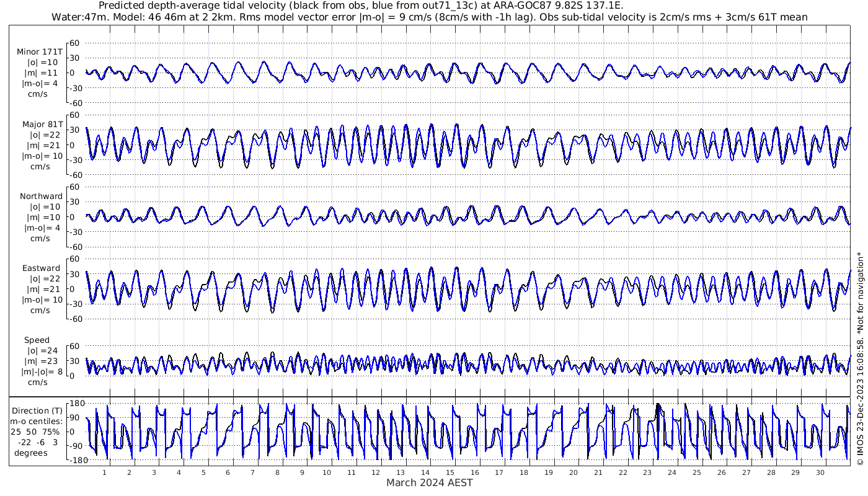
Task: Click the 'Eastward' panel label
Action: coord(42,268)
